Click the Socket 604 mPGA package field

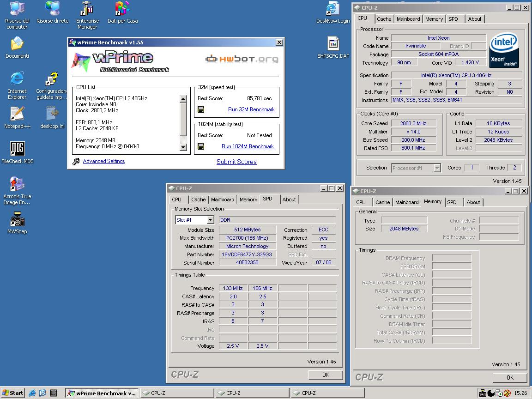click(x=438, y=54)
